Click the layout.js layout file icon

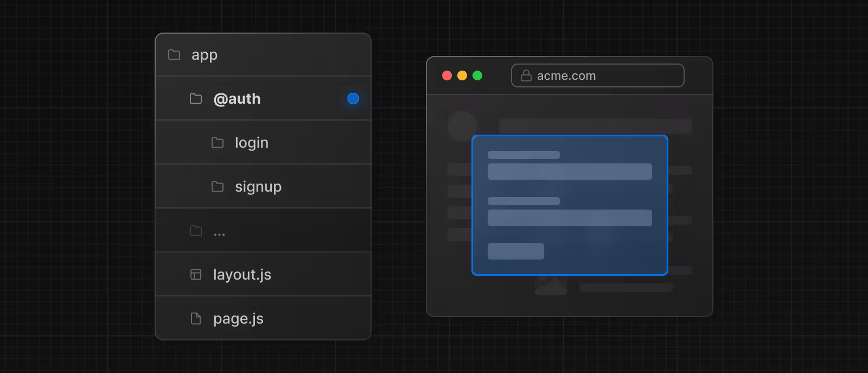tap(196, 275)
